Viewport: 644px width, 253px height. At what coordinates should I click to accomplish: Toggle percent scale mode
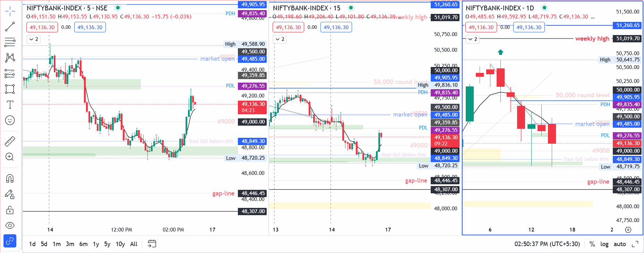(592, 244)
